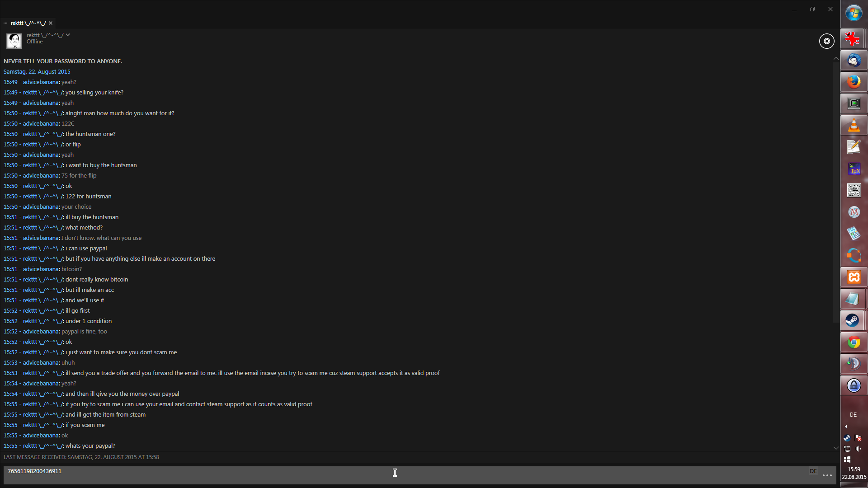Close the rekttt chat tab
This screenshot has height=488, width=868.
click(51, 23)
